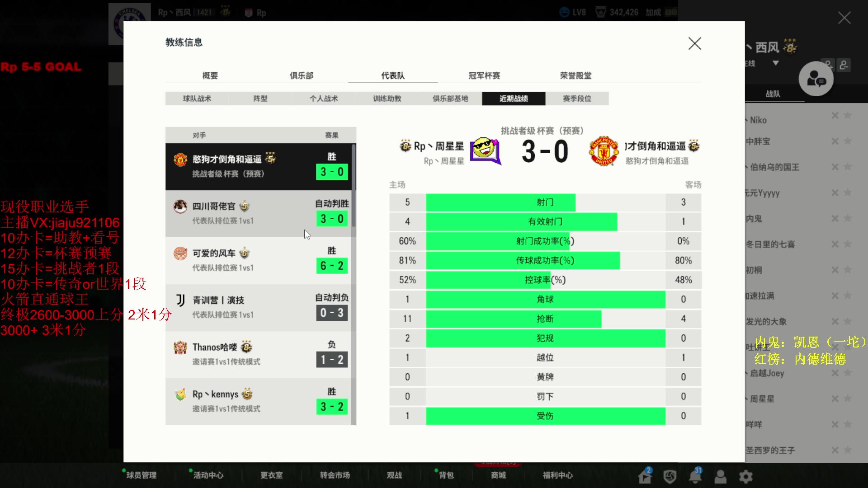The width and height of the screenshot is (868, 488).
Task: Toggle favorite star next to Niko
Action: pos(848,116)
